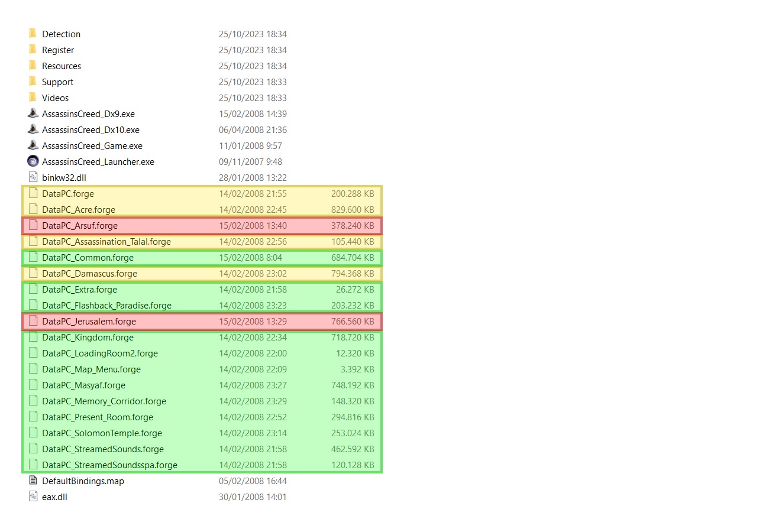This screenshot has width=769, height=532.
Task: Click the Support folder icon
Action: 33,82
